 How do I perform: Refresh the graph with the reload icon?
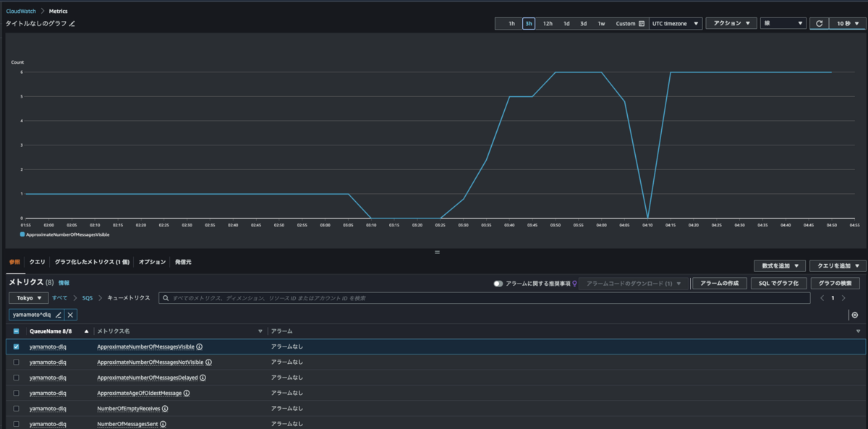pos(819,24)
